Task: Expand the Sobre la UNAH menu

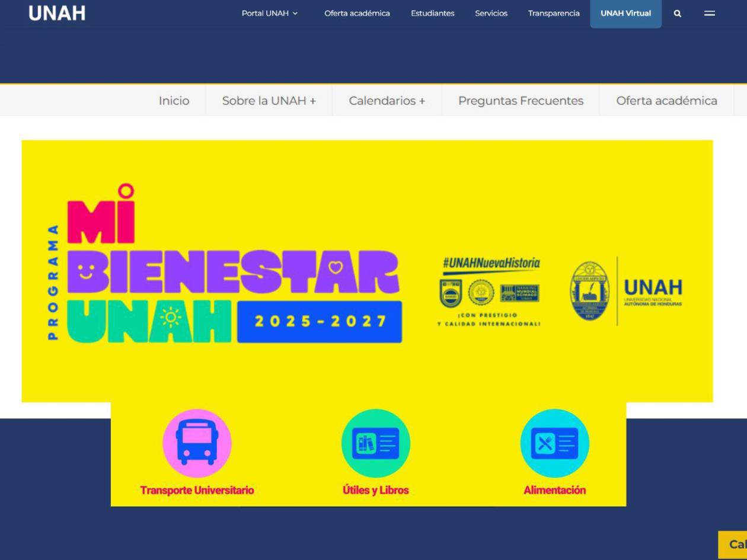Action: (x=269, y=100)
